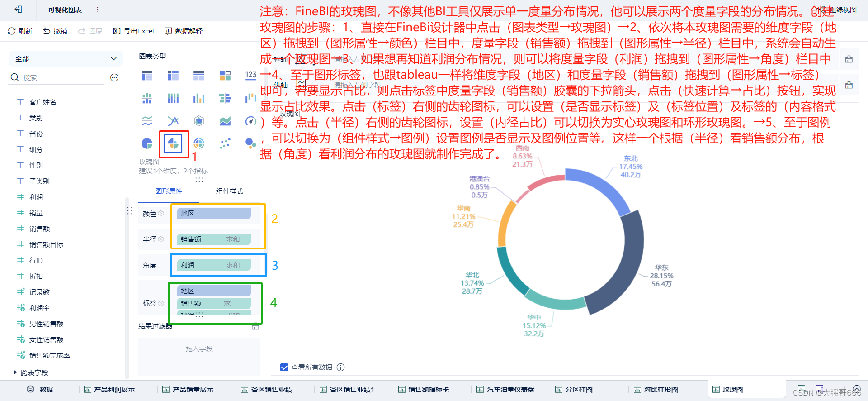Select the detail table chart type icon
Viewport: 868px width, 401px height.
point(199,75)
